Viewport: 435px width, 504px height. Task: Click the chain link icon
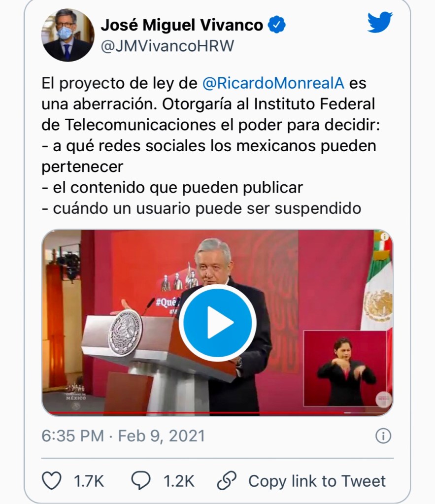click(227, 481)
